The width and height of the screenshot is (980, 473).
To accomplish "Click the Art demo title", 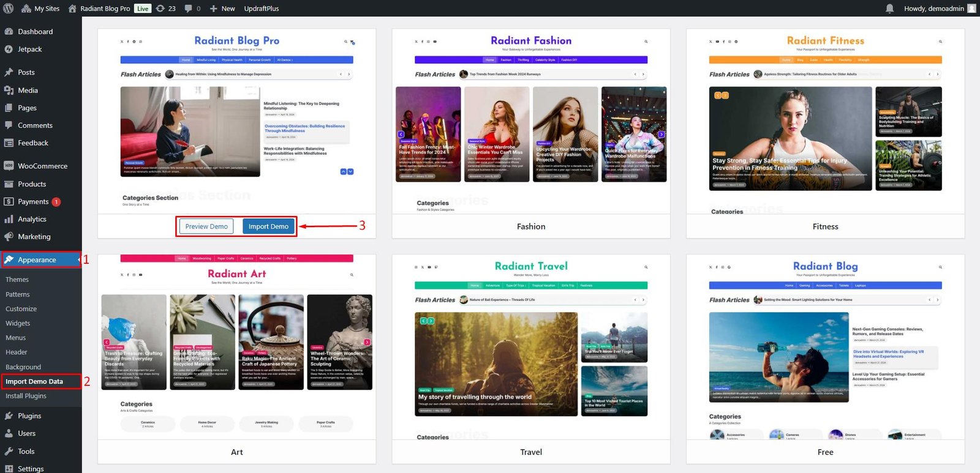I will (x=237, y=452).
